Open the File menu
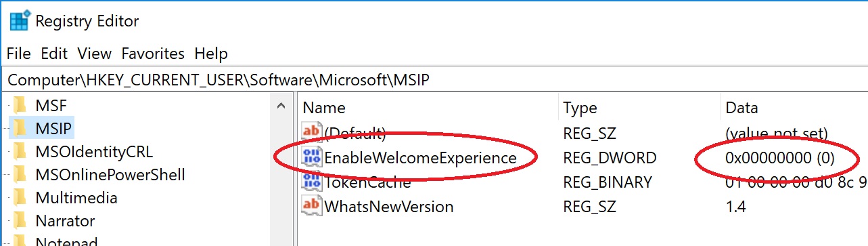The width and height of the screenshot is (868, 246). (19, 54)
